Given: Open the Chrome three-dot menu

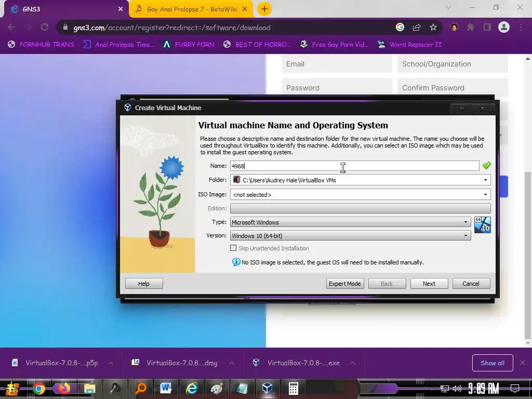Looking at the screenshot, I should (521, 27).
